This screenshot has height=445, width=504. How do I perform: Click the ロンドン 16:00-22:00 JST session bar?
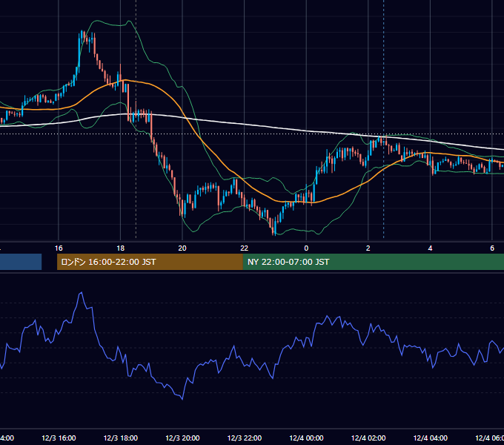(150, 262)
